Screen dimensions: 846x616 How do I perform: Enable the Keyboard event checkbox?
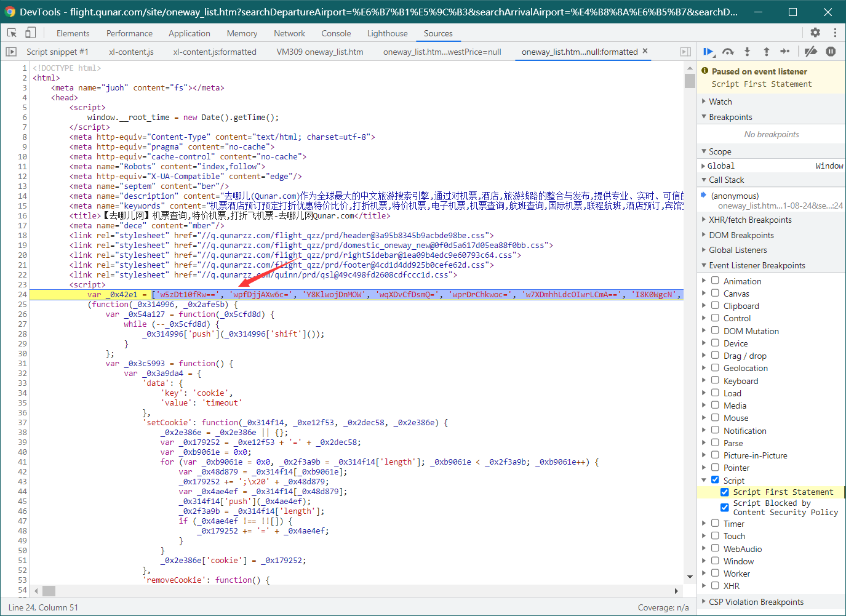[x=715, y=380]
